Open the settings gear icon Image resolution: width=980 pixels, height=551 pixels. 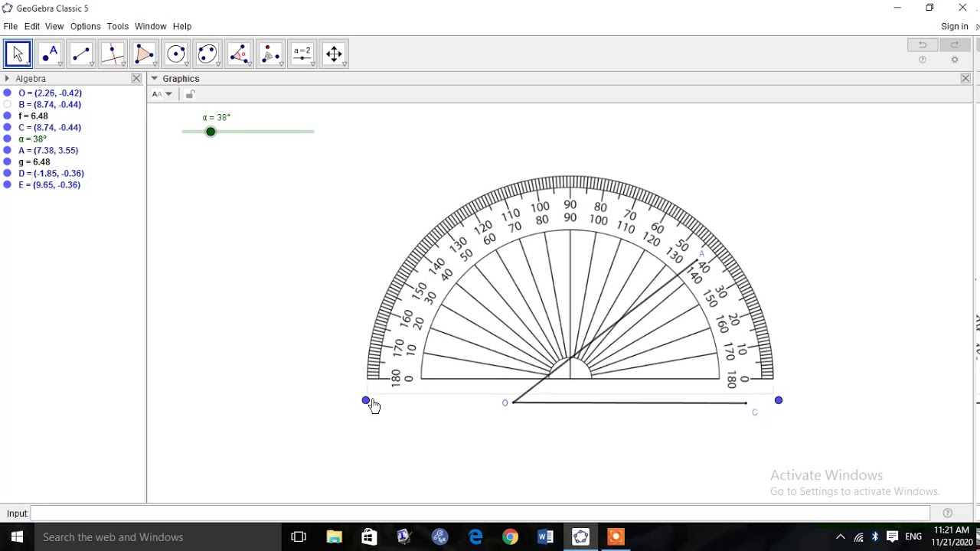click(x=955, y=60)
